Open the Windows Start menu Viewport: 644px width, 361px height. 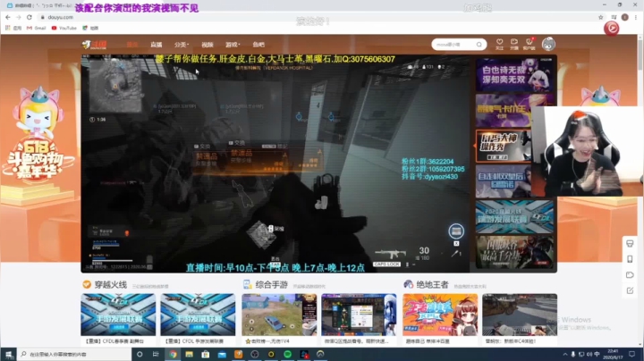pos(8,354)
